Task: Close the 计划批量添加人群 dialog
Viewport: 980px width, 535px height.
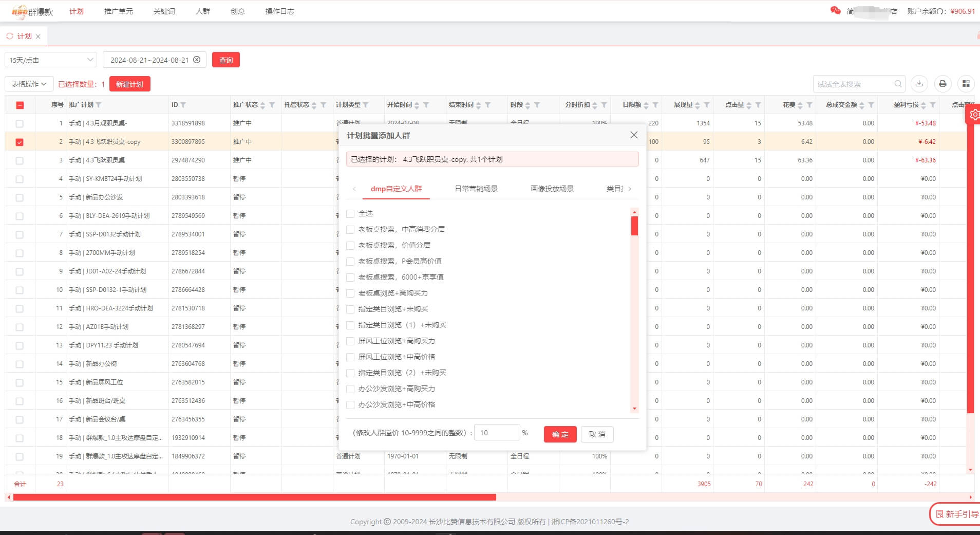Action: pos(634,135)
